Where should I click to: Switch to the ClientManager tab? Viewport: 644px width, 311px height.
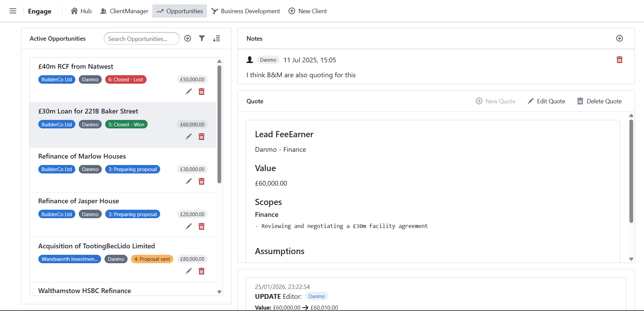click(124, 11)
